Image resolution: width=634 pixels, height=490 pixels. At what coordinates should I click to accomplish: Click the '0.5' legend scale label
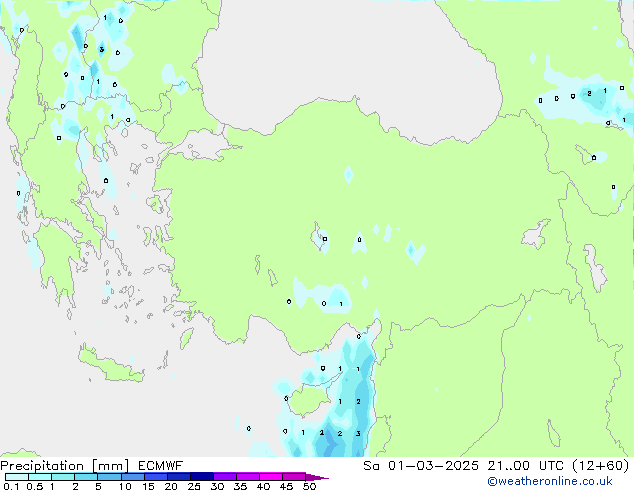click(34, 486)
